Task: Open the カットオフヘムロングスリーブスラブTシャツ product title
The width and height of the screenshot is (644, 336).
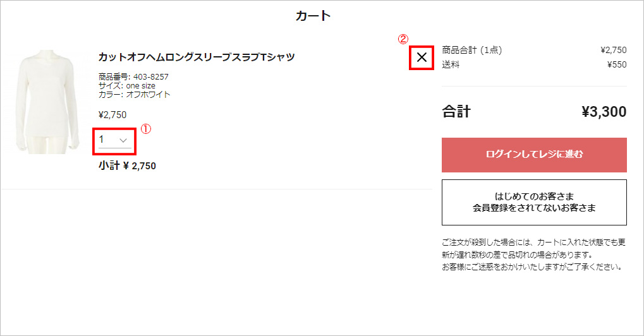Action: click(197, 57)
